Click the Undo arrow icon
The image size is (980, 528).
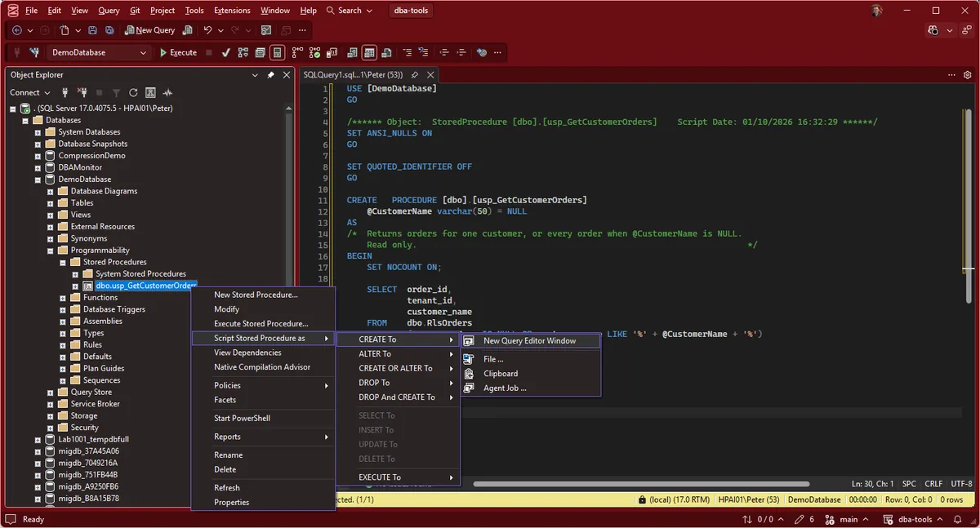pyautogui.click(x=207, y=30)
